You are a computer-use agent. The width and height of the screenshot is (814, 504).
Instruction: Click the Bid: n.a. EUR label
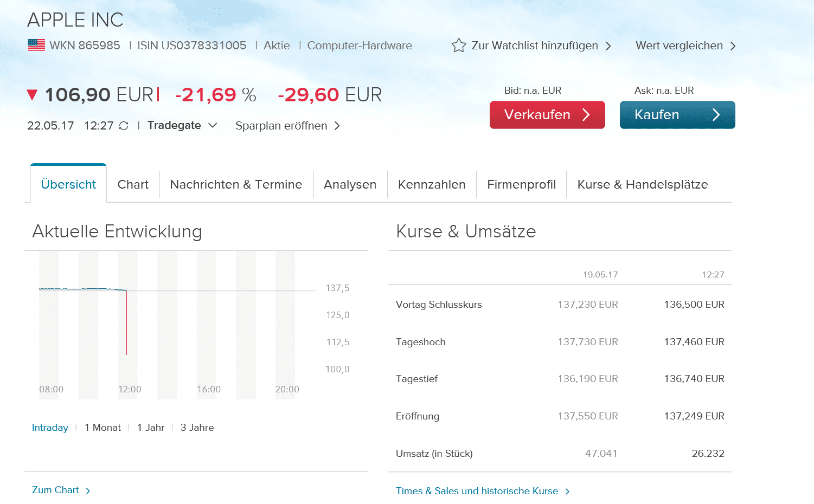(533, 91)
